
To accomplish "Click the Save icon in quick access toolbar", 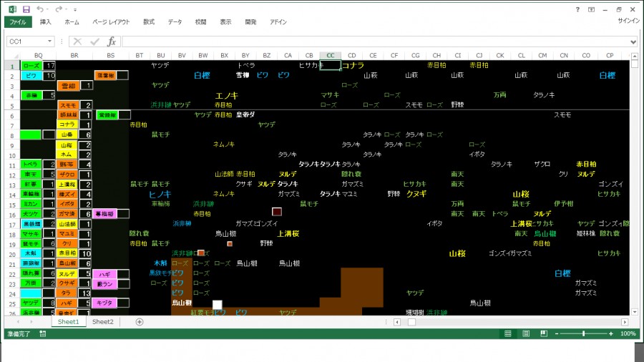I will 26,9.
